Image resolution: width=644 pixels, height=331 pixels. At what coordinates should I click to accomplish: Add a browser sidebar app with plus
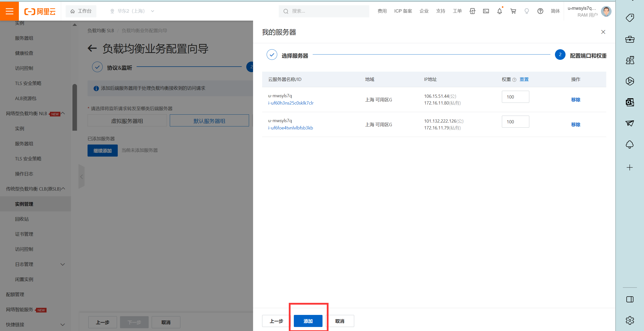(x=630, y=168)
